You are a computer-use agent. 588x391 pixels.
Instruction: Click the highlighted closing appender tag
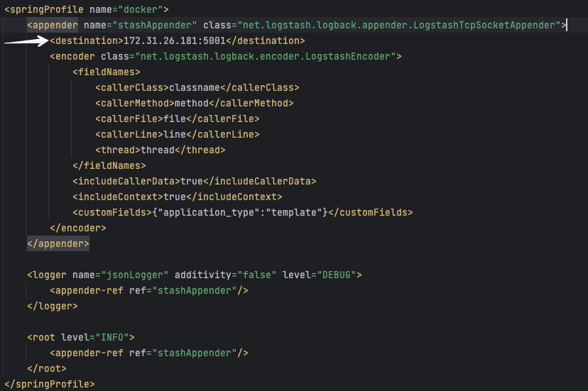(58, 243)
